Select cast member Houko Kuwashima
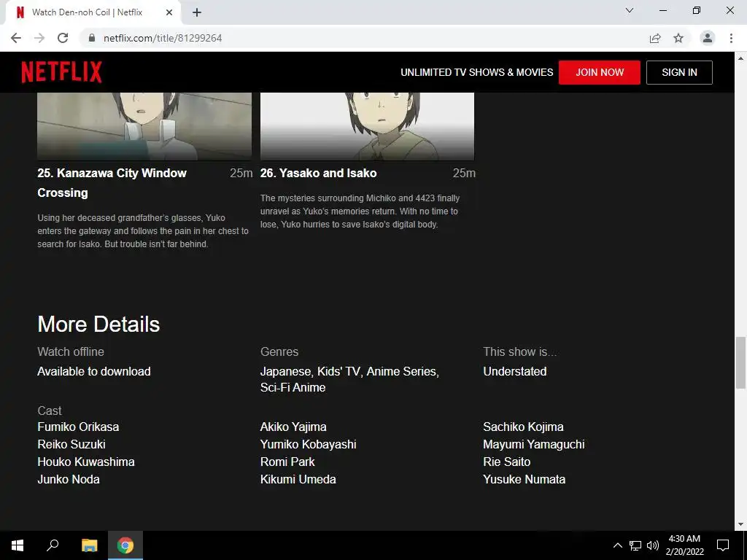The width and height of the screenshot is (747, 560). (x=86, y=462)
